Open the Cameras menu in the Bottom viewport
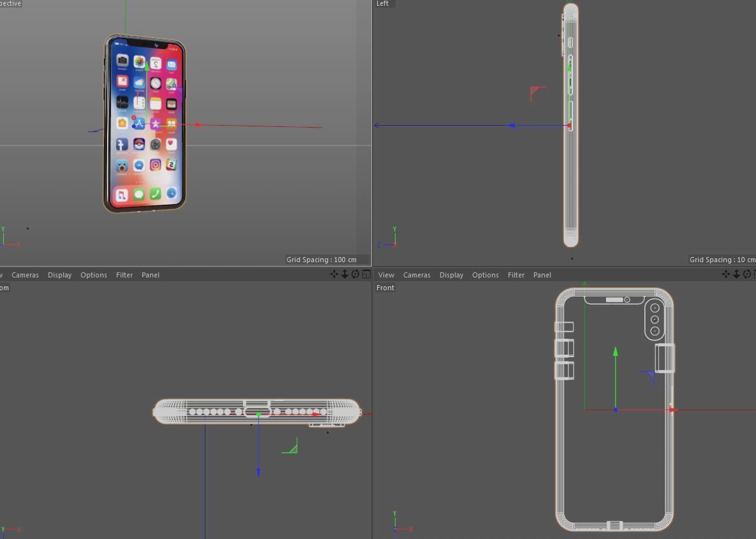 pos(25,275)
